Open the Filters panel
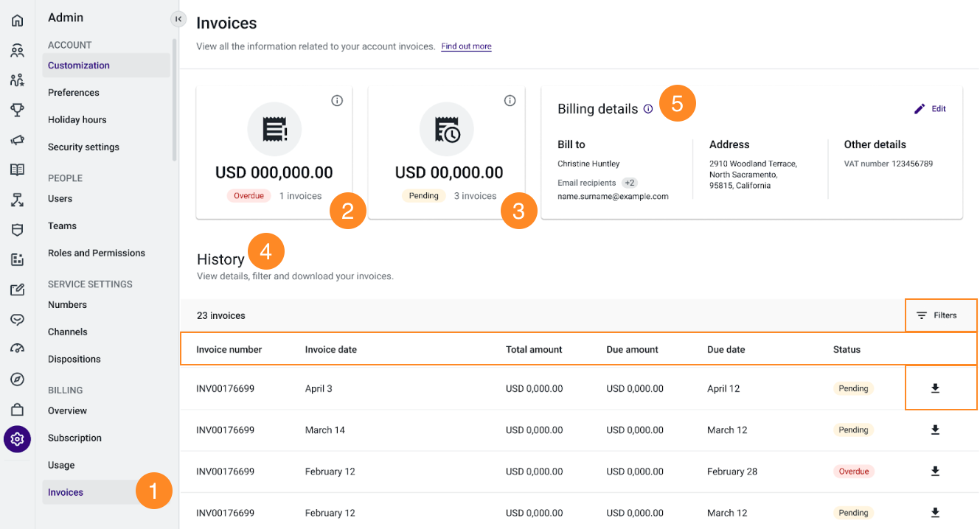Viewport: 980px width, 529px height. point(936,315)
